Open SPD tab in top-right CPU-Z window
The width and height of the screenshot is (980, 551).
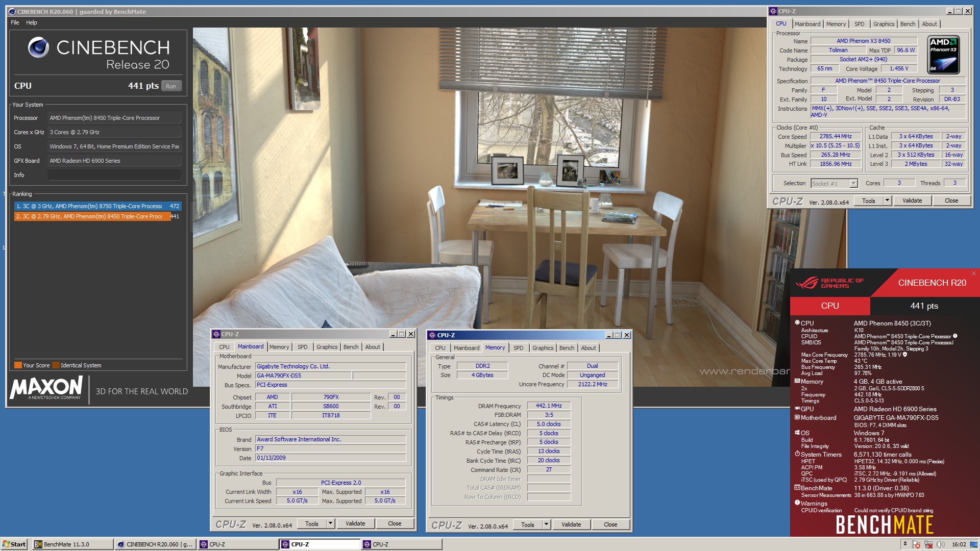(860, 24)
